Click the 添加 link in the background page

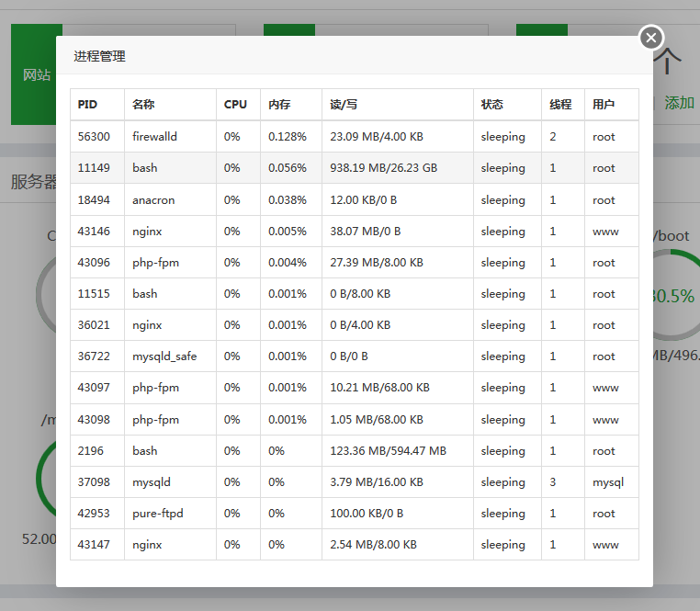(x=679, y=103)
